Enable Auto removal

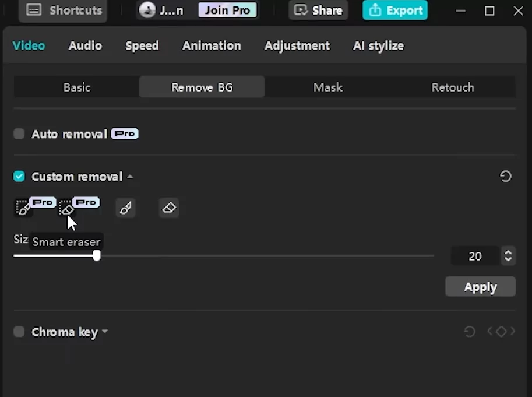pos(19,133)
